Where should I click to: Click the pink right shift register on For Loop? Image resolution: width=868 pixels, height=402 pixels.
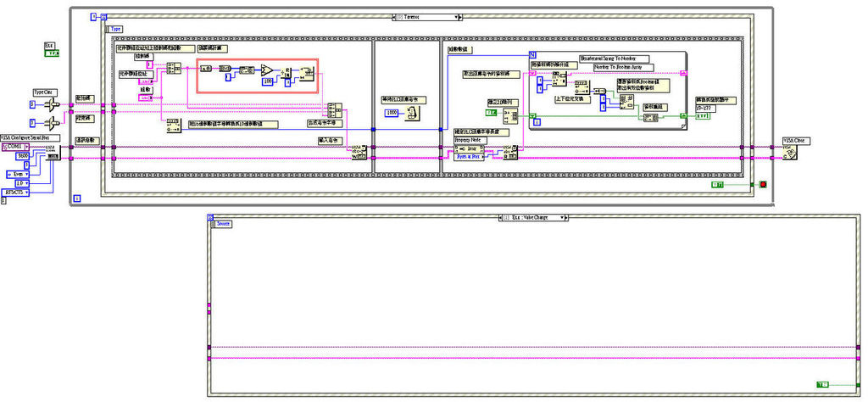(683, 73)
